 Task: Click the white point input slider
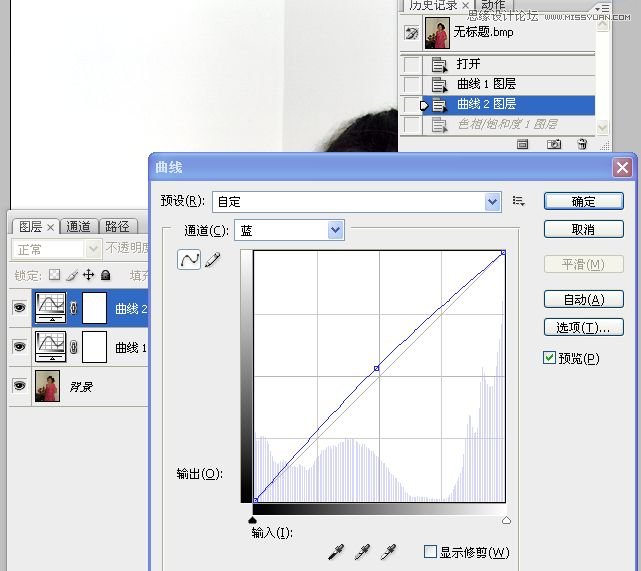click(506, 520)
